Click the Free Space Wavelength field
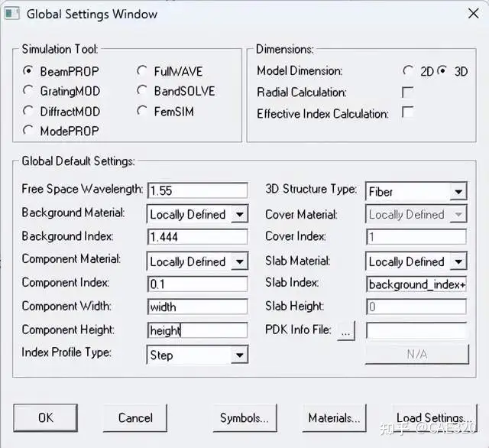 point(198,190)
